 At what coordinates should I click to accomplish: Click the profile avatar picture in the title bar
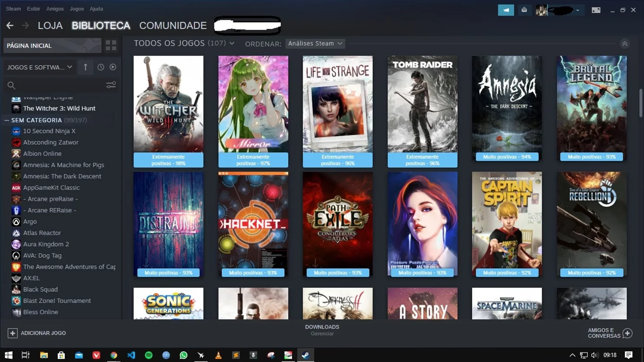pos(541,10)
